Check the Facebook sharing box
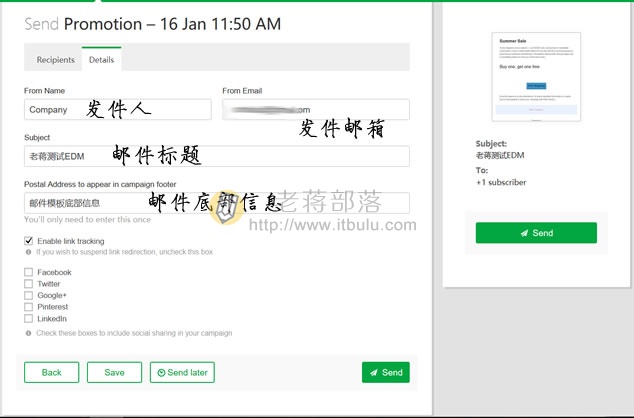Screen dimensions: 634x418 point(28,272)
